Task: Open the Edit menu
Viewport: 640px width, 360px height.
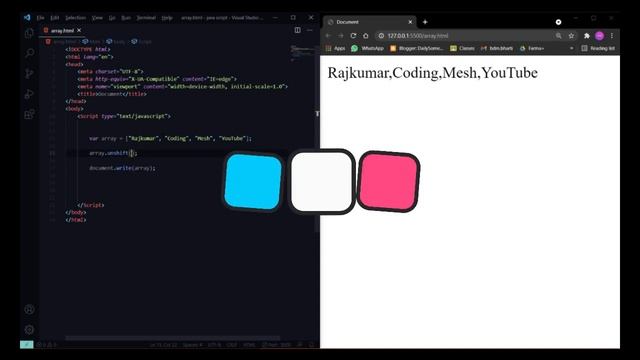Action: (x=55, y=18)
